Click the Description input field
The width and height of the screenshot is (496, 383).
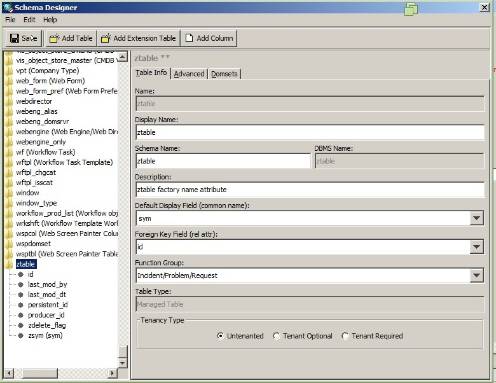tap(310, 189)
